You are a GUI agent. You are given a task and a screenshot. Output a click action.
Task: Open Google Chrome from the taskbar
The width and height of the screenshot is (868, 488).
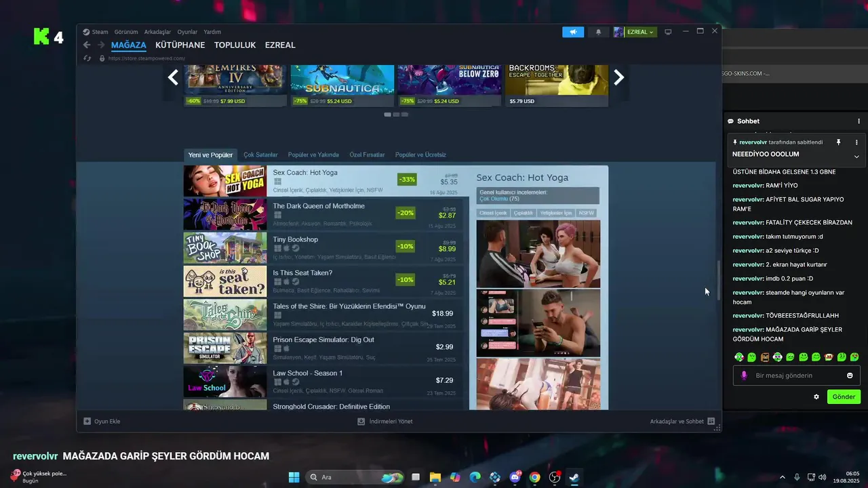(x=534, y=477)
